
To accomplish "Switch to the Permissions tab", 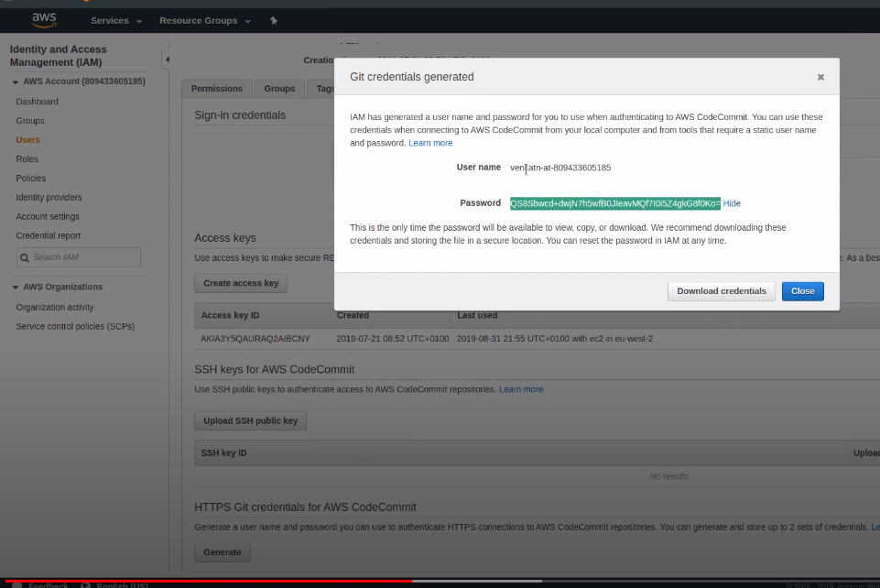I will coord(217,89).
